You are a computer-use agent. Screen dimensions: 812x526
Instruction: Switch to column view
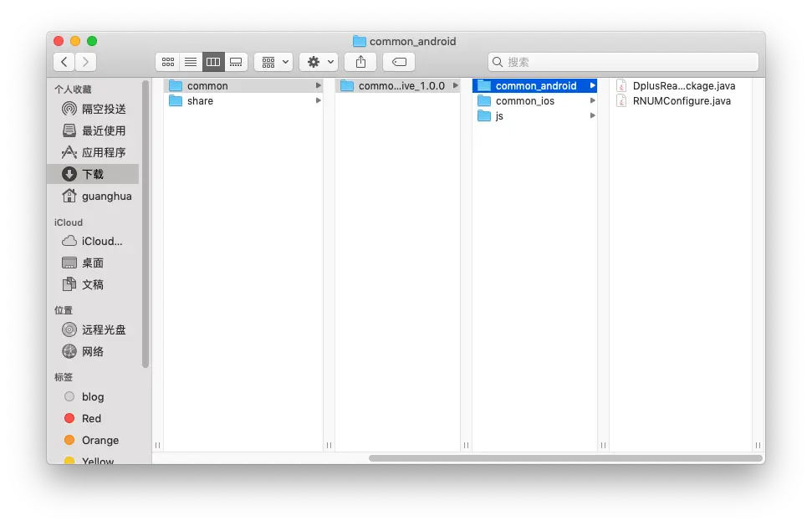point(213,62)
